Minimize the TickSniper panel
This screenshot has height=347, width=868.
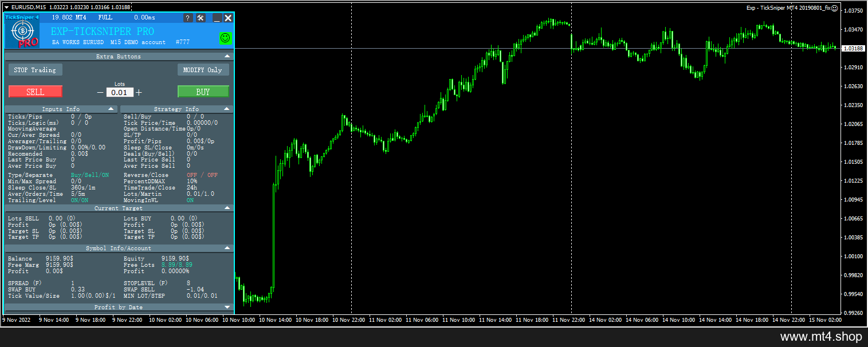click(217, 18)
